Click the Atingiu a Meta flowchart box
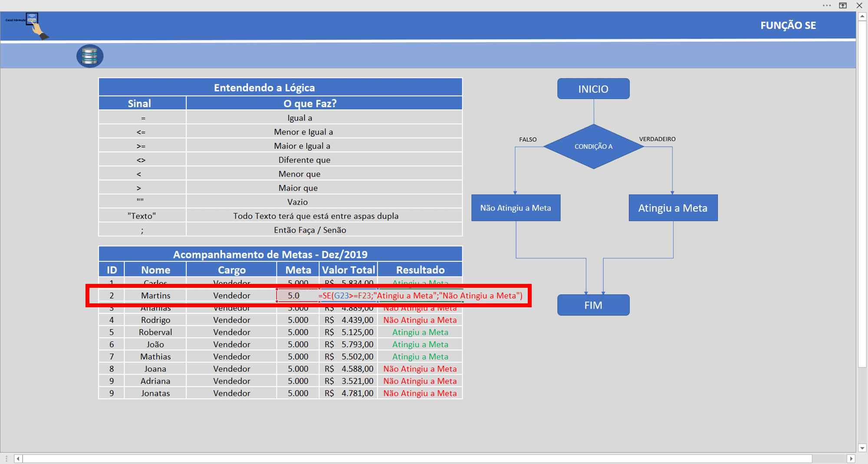The width and height of the screenshot is (868, 464). (673, 208)
